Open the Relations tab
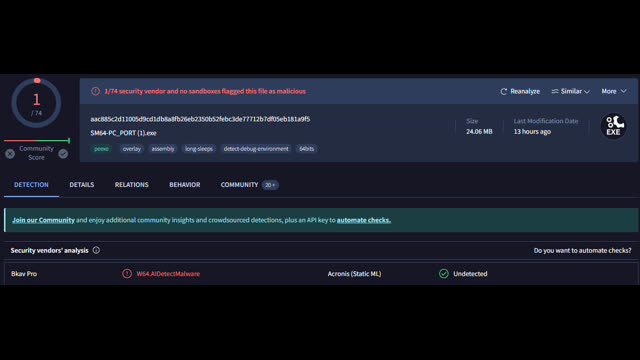This screenshot has width=640, height=360. pos(131,185)
